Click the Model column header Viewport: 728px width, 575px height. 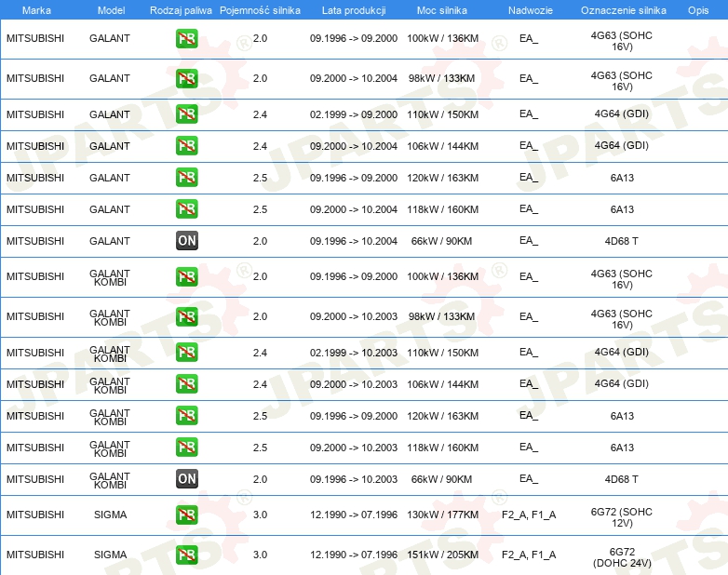click(x=111, y=10)
